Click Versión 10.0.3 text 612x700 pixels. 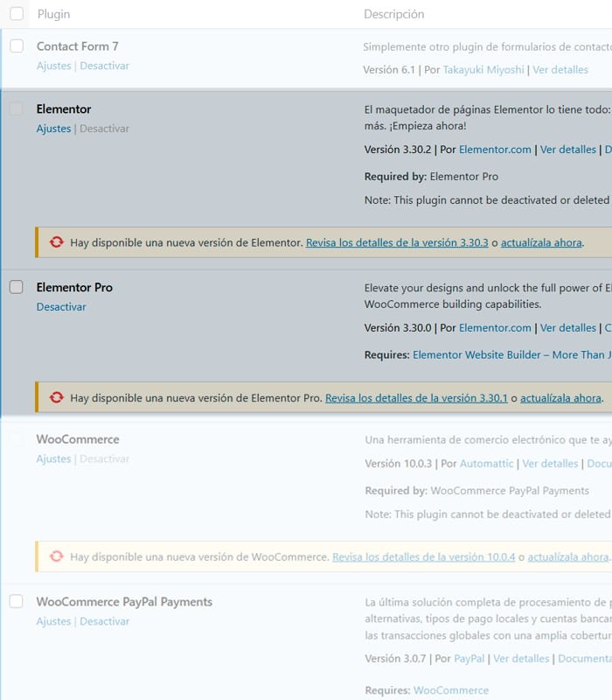click(x=399, y=464)
